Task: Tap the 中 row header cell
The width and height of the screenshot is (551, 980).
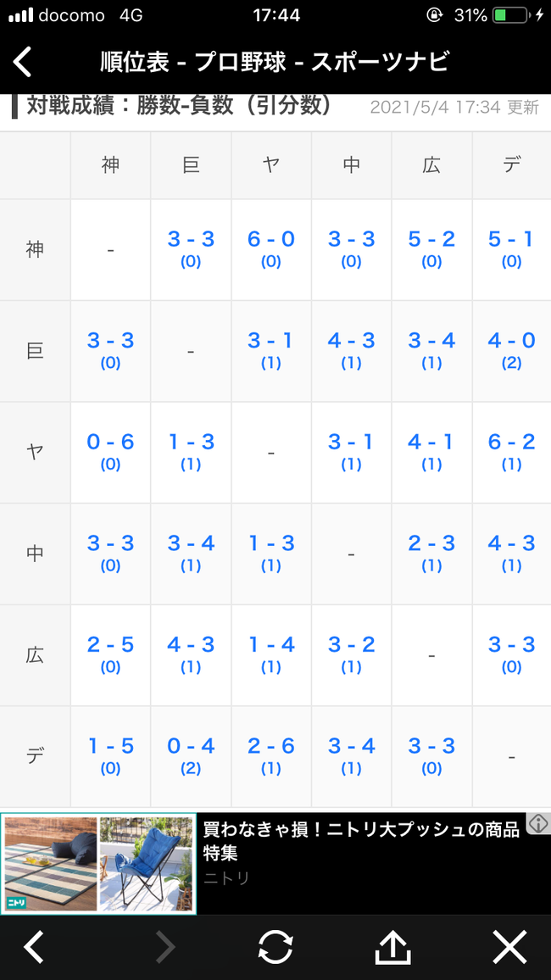Action: pos(35,554)
